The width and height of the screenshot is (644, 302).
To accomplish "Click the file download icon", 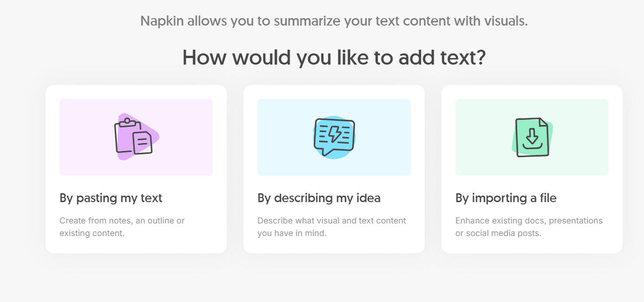I will click(x=532, y=137).
